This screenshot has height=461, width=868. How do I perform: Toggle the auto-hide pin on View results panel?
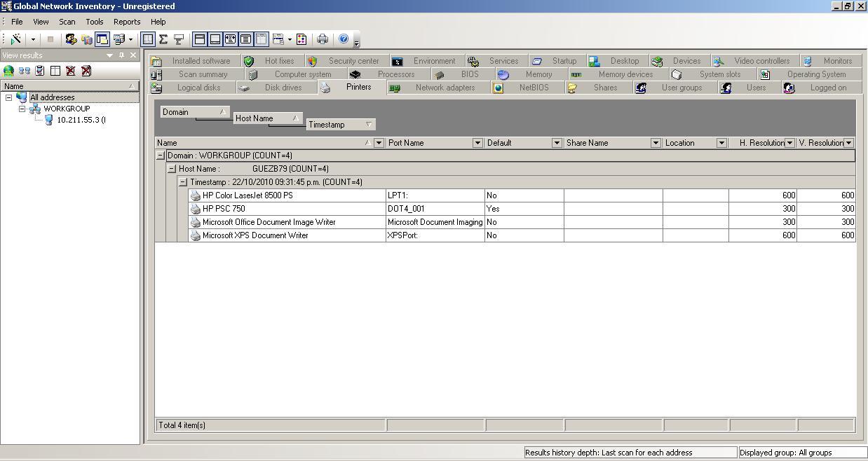tap(123, 55)
